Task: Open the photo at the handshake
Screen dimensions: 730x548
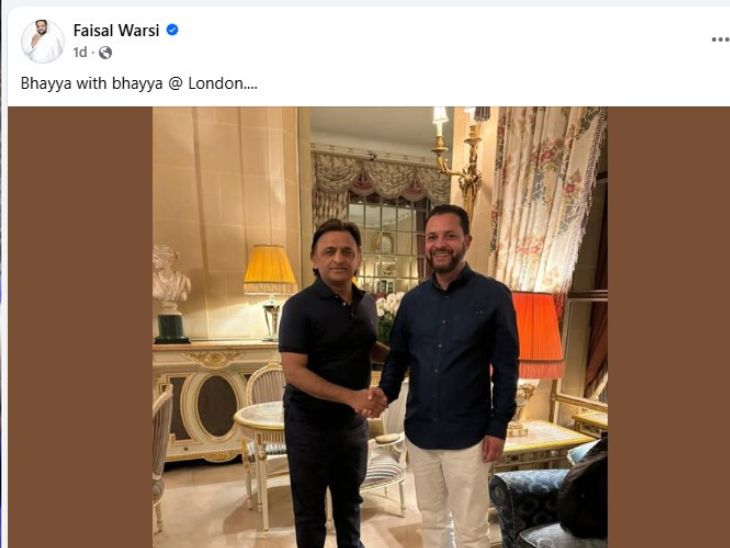Action: coord(373,402)
